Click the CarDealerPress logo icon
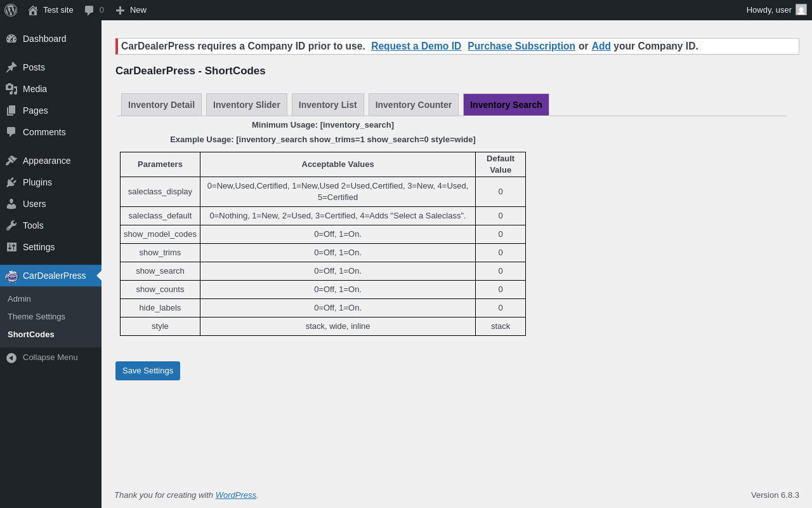The height and width of the screenshot is (508, 812). click(11, 276)
